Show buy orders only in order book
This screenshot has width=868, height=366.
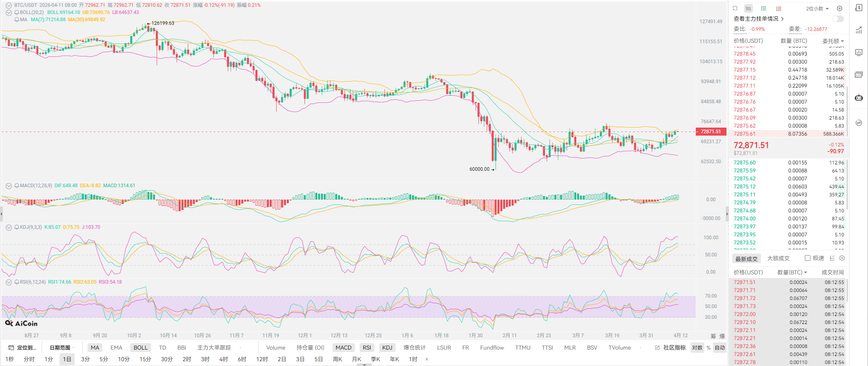764,8
